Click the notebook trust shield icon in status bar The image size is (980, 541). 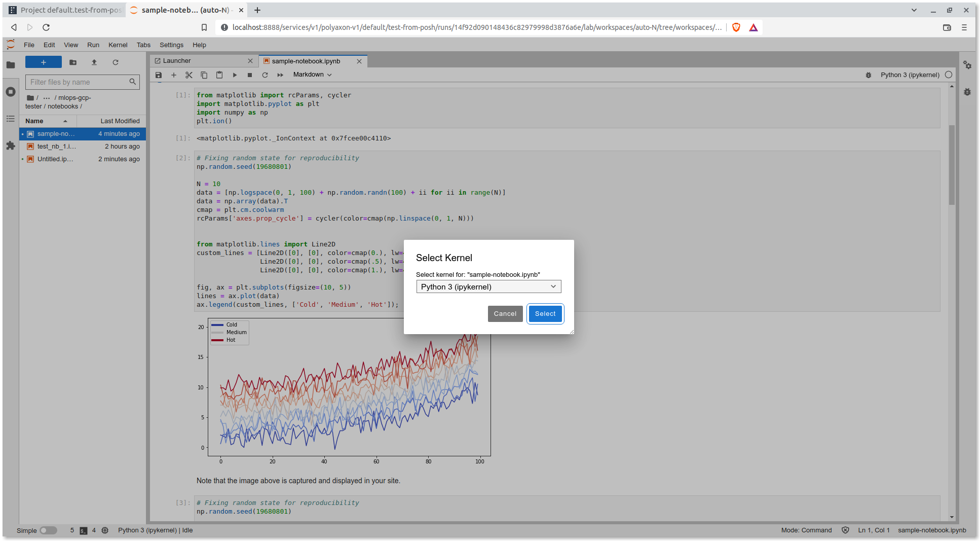pyautogui.click(x=845, y=530)
